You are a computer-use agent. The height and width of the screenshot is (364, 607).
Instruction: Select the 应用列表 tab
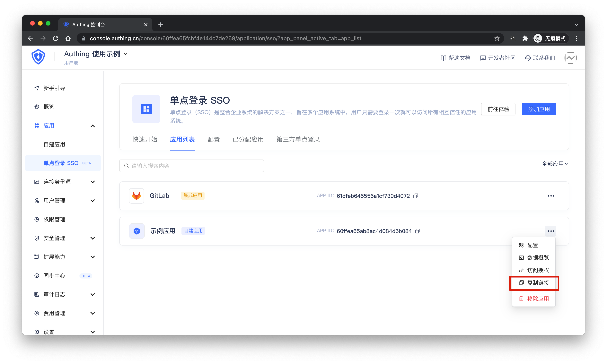[182, 139]
